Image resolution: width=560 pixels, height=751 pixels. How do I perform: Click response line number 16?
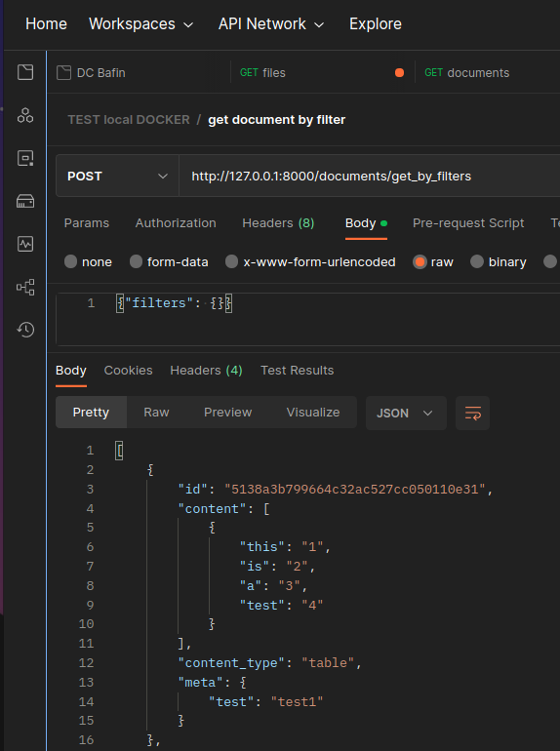pyautogui.click(x=86, y=740)
